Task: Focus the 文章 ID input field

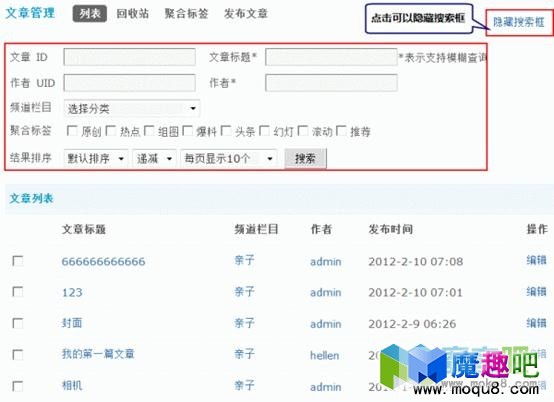Action: pyautogui.click(x=129, y=57)
